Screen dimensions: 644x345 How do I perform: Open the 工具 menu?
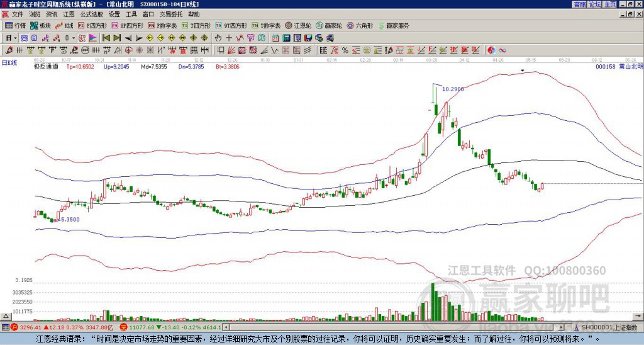point(131,14)
